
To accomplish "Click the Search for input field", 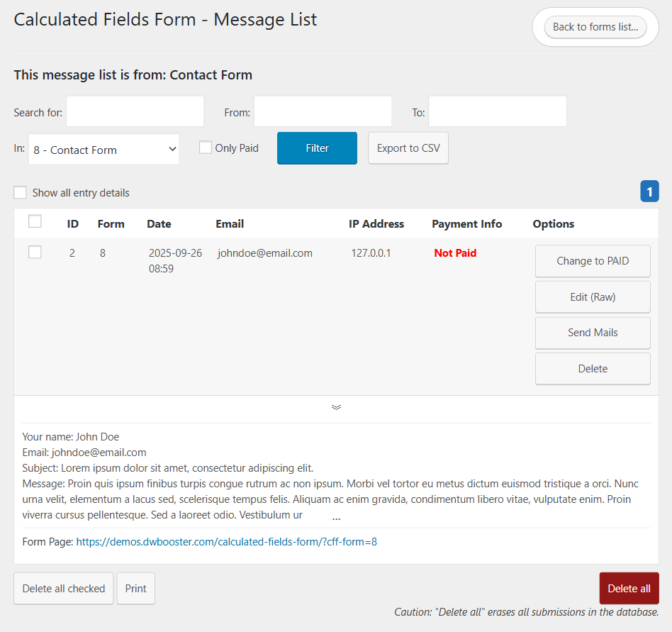I will (x=135, y=111).
